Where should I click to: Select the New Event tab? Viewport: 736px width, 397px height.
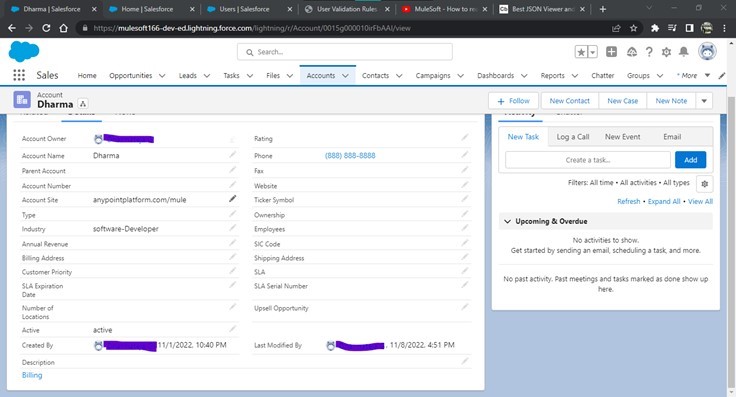pos(622,137)
